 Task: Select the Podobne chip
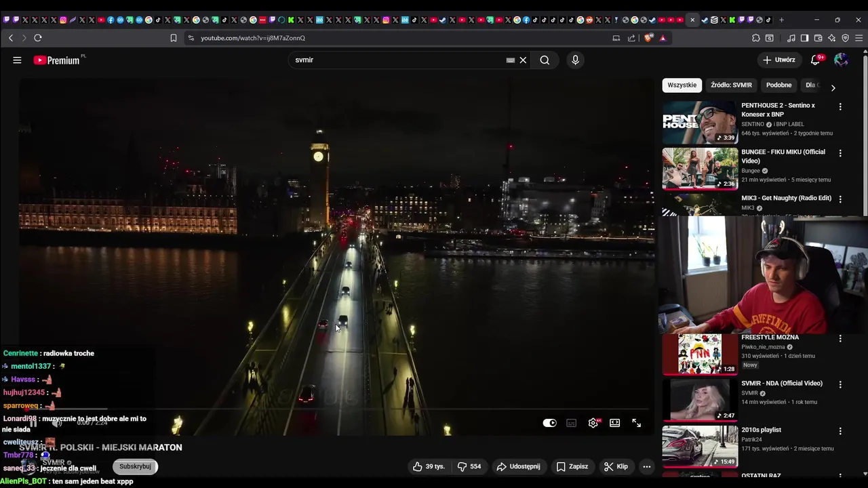click(x=778, y=85)
